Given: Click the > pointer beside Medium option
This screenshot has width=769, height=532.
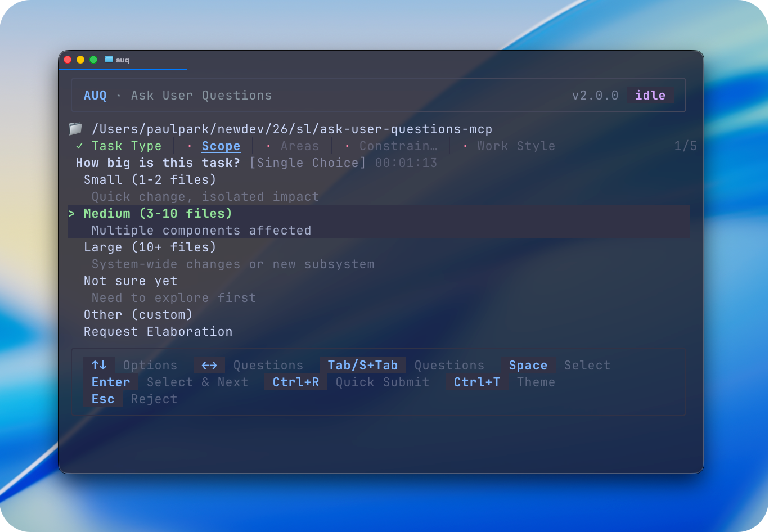Looking at the screenshot, I should coord(71,214).
